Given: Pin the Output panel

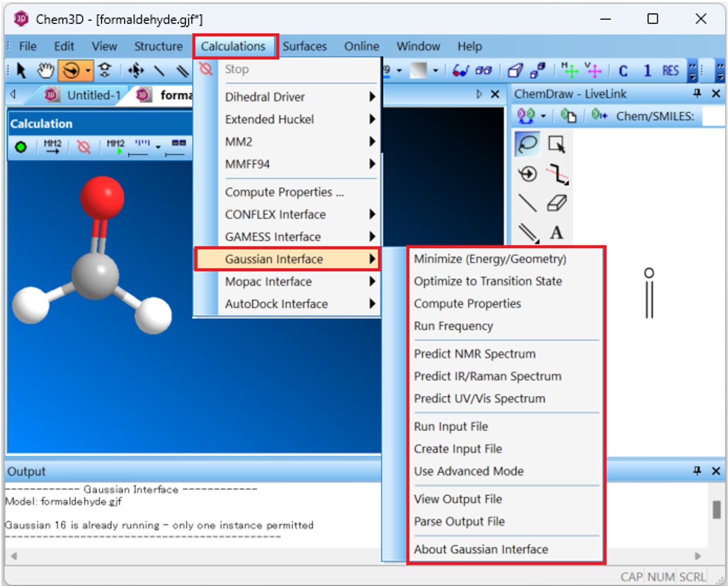Looking at the screenshot, I should pos(697,471).
